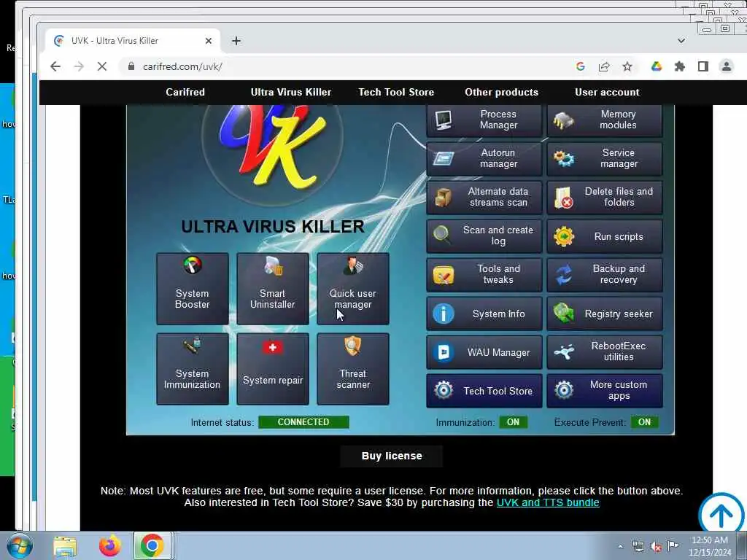Open the Ultra Virus Killer menu
Viewport: 747px width, 560px height.
290,93
